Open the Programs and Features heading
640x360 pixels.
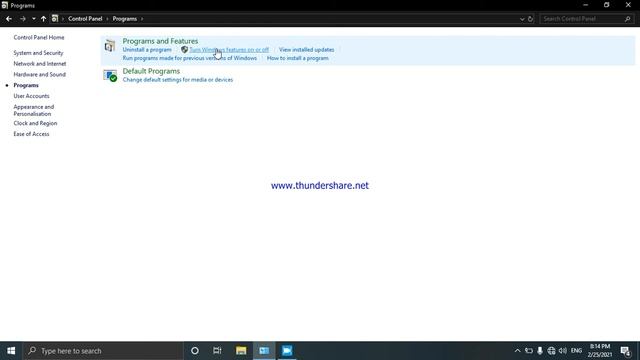pos(160,41)
